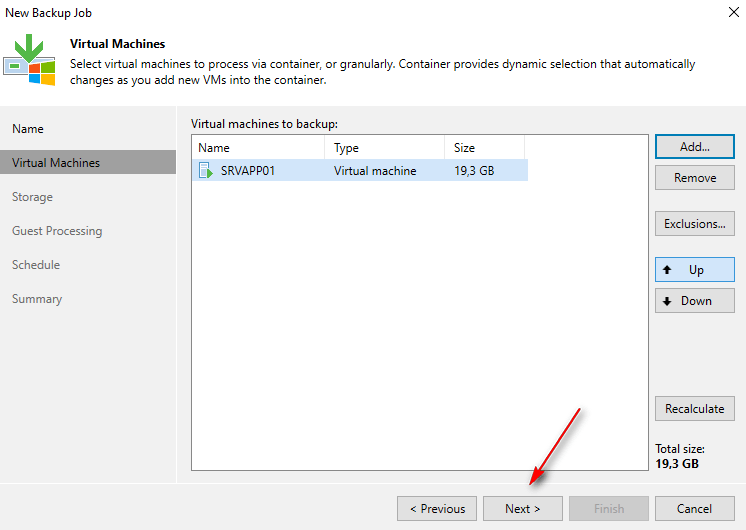Move selected VM up with Up button

[695, 270]
